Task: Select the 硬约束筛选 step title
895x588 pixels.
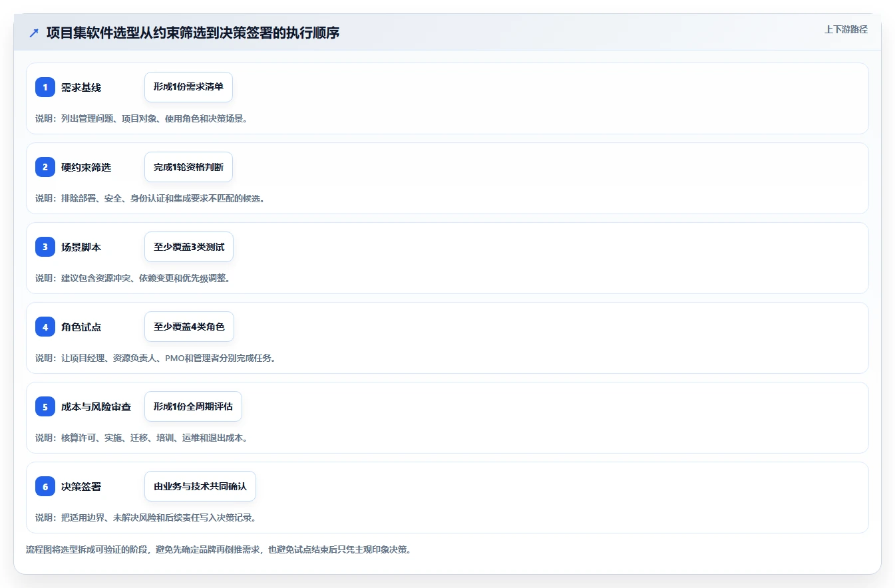Action: (86, 167)
